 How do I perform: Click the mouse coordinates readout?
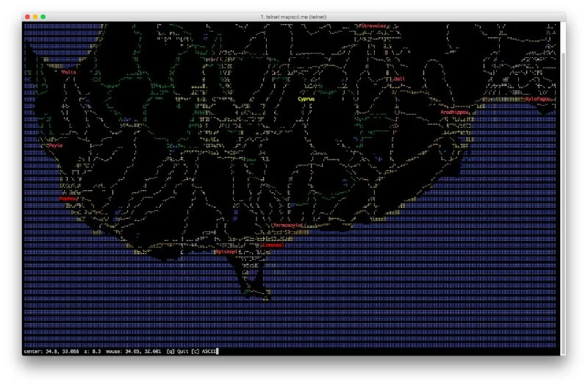click(135, 351)
